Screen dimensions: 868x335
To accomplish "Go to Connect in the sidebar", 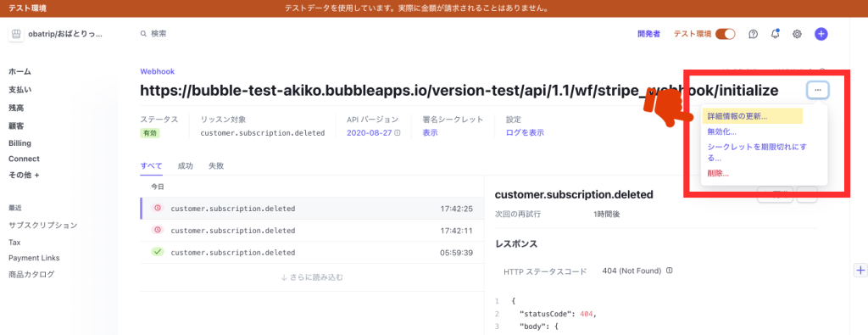I will tap(24, 159).
